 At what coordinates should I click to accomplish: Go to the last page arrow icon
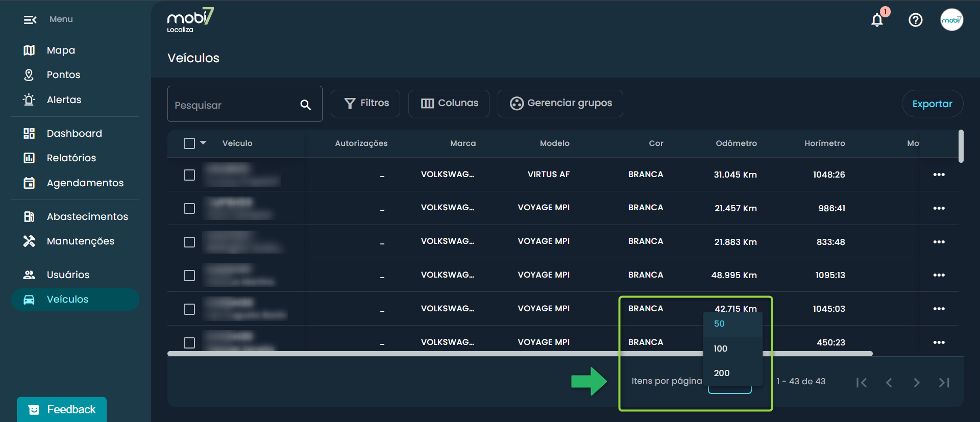pos(944,382)
